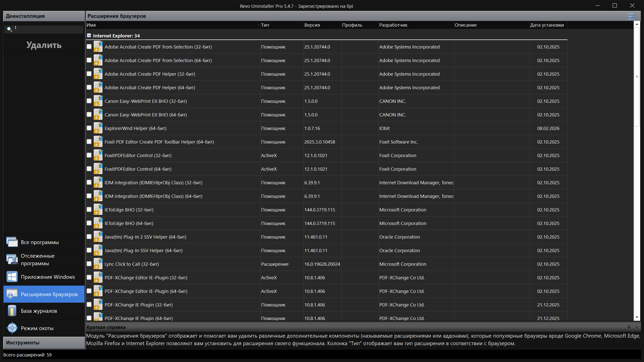Click the Расширения браузеров panel title
Screen dimensions: 644x362
(117, 16)
